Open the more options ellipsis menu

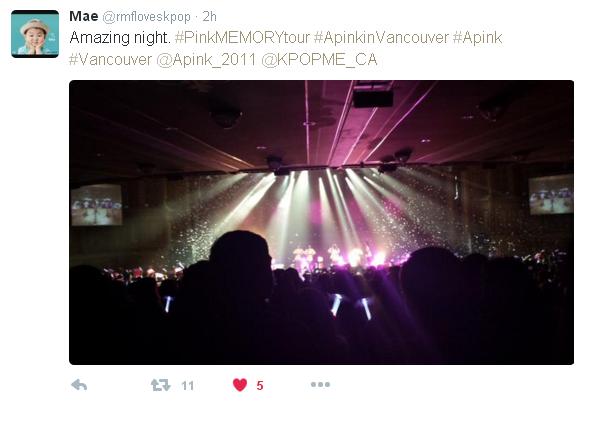(x=320, y=385)
